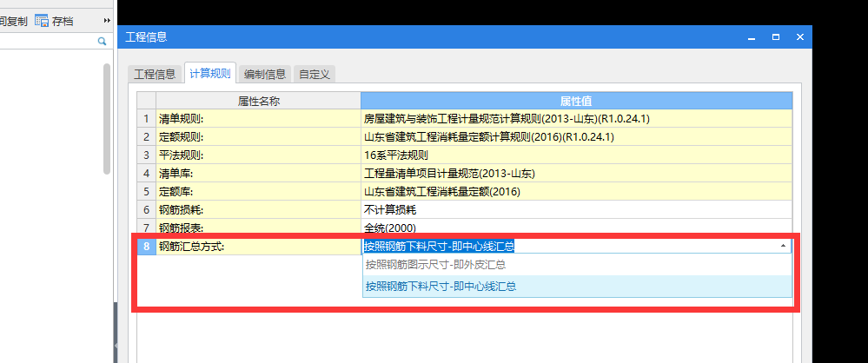Click the 平法规则 name cell
The height and width of the screenshot is (363, 868).
coord(258,155)
